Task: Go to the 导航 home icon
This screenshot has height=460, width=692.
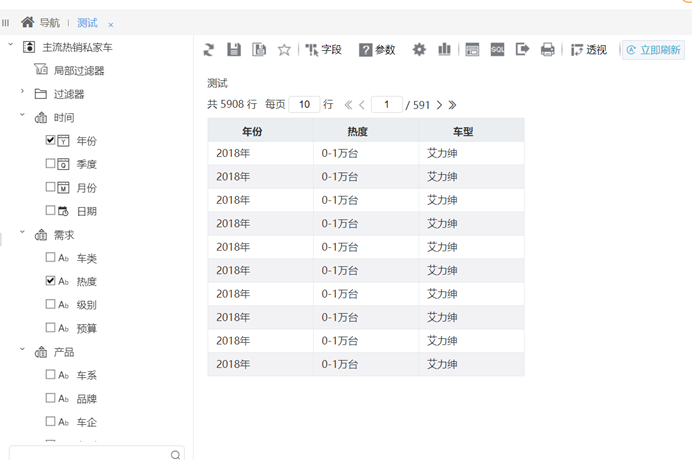Action: tap(27, 22)
